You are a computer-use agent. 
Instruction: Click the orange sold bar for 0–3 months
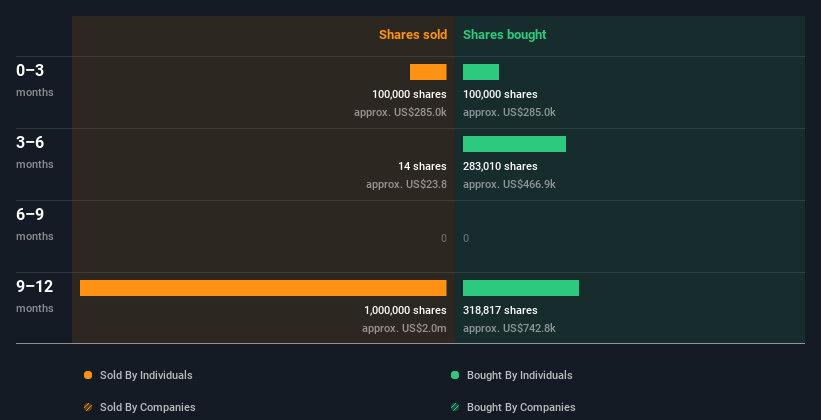coord(428,72)
